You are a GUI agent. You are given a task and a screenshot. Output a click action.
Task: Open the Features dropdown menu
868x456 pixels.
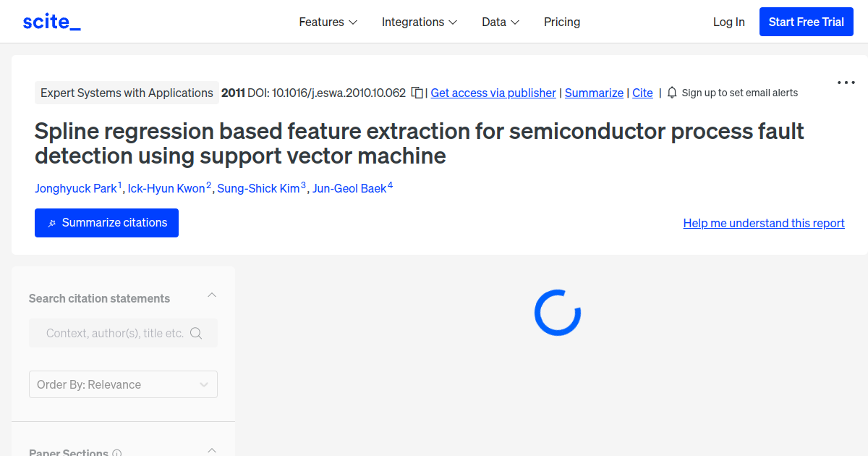[x=328, y=22]
